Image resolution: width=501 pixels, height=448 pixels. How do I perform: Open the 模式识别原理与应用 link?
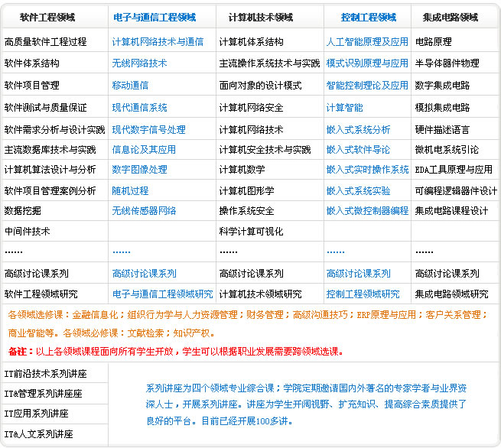(x=367, y=63)
